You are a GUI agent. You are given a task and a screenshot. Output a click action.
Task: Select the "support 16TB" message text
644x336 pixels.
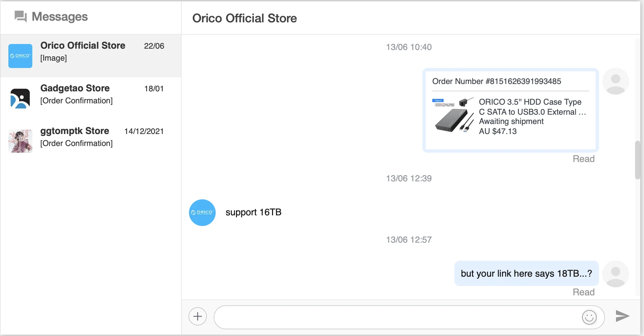(253, 212)
